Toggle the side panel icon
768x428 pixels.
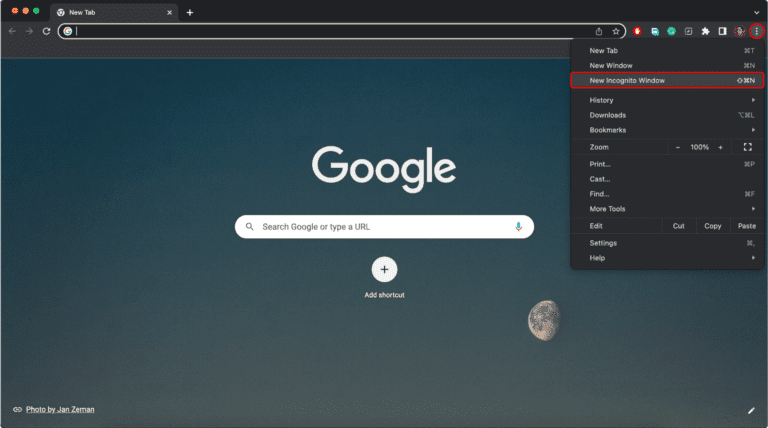coord(722,31)
